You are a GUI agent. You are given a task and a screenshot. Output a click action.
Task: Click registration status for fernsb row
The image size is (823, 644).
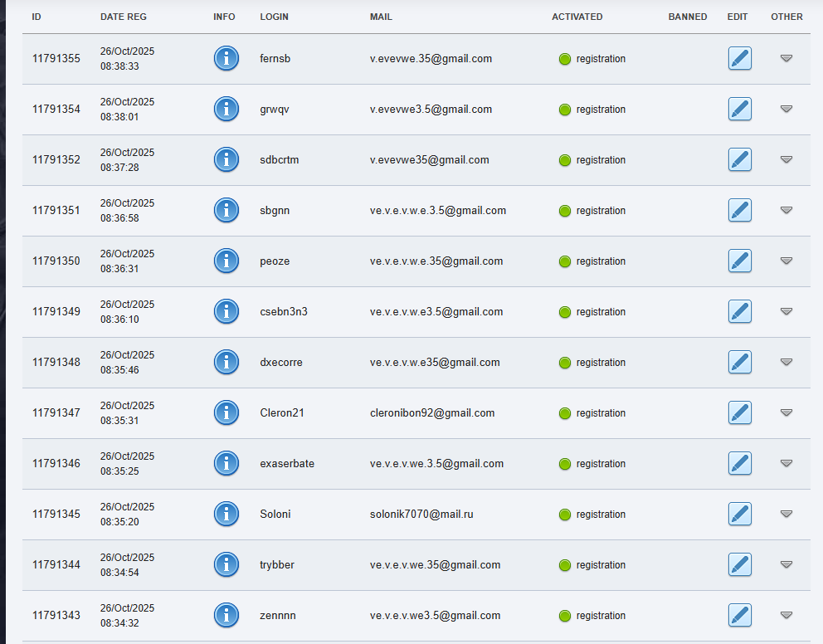[592, 59]
